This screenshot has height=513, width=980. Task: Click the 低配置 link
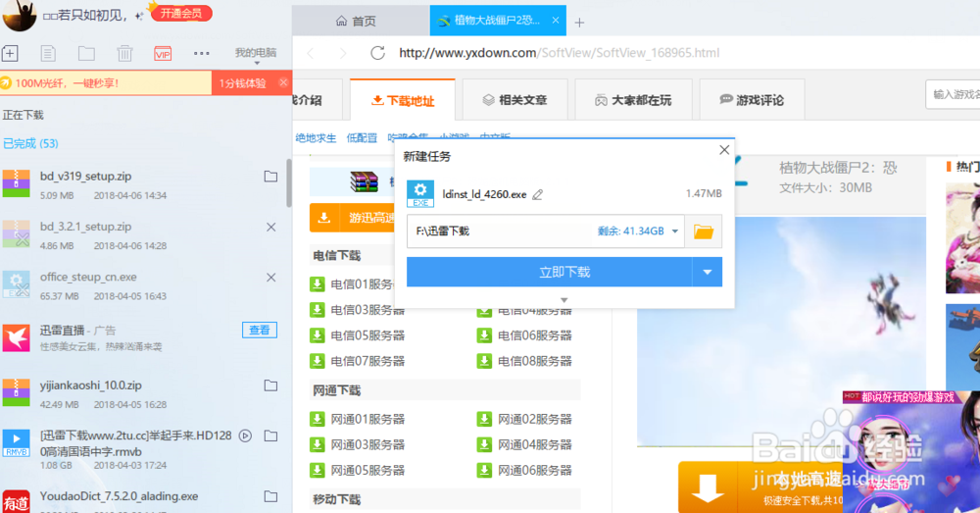click(362, 138)
